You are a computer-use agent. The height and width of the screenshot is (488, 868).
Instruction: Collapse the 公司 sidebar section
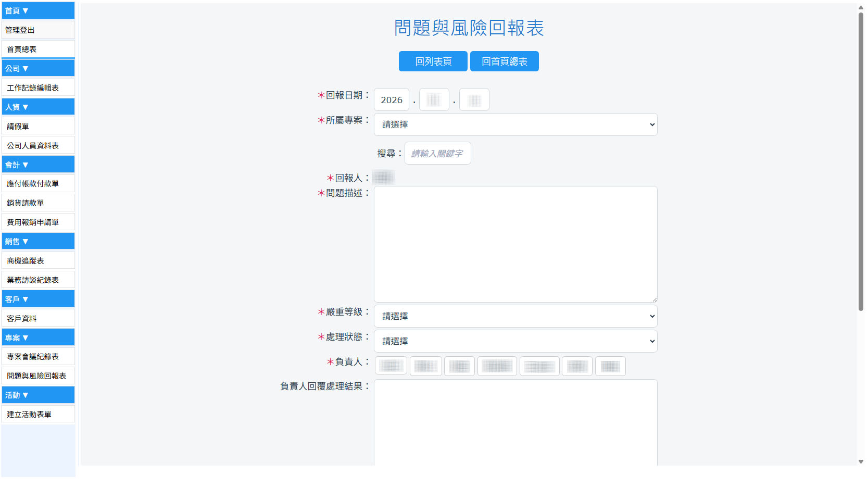pyautogui.click(x=38, y=68)
